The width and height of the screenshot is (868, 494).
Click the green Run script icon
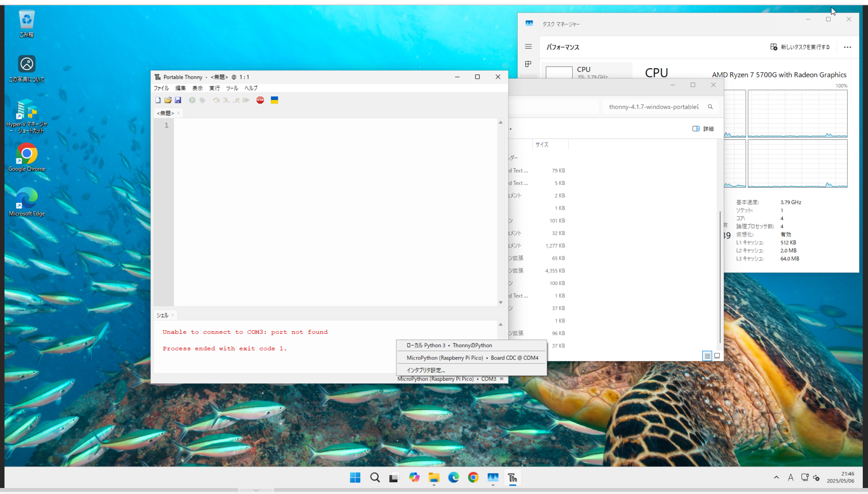click(x=192, y=100)
